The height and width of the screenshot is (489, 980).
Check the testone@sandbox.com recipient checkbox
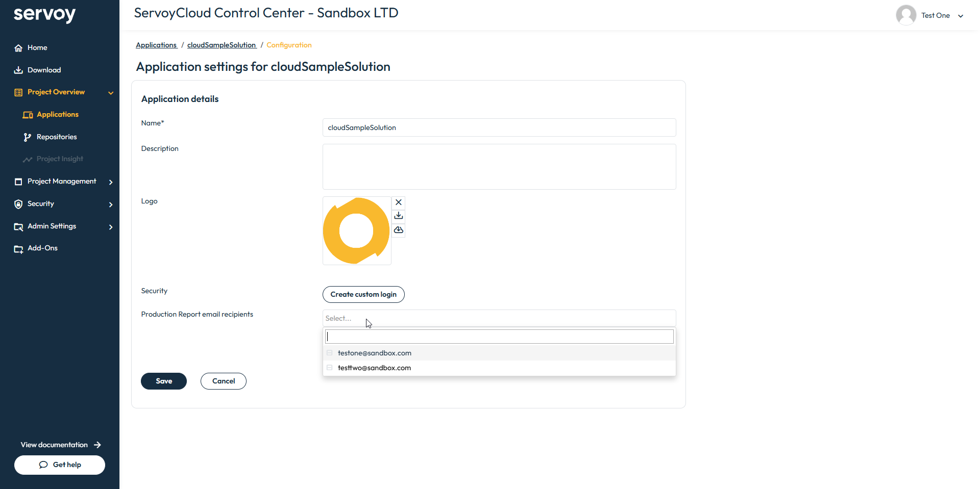coord(330,353)
